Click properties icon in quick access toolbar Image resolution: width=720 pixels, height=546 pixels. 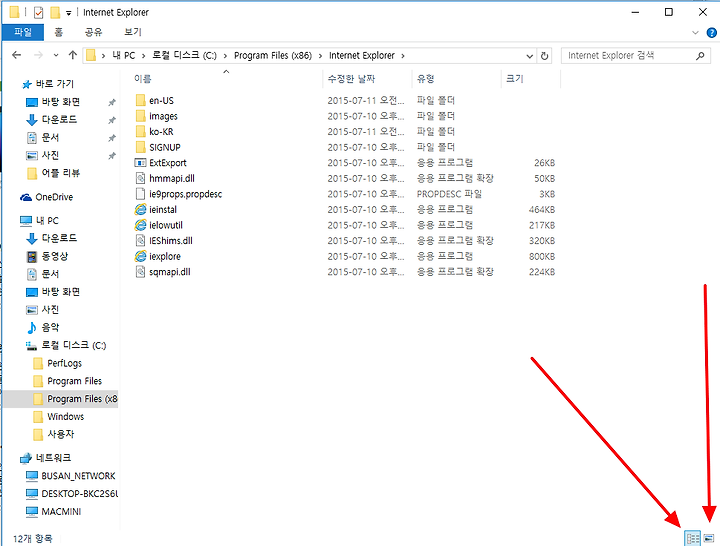pos(39,12)
